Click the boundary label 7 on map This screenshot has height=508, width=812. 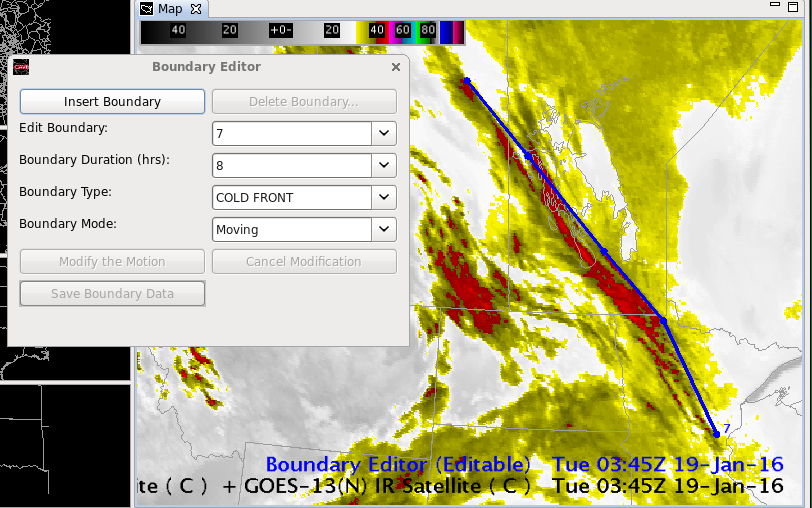pos(727,428)
